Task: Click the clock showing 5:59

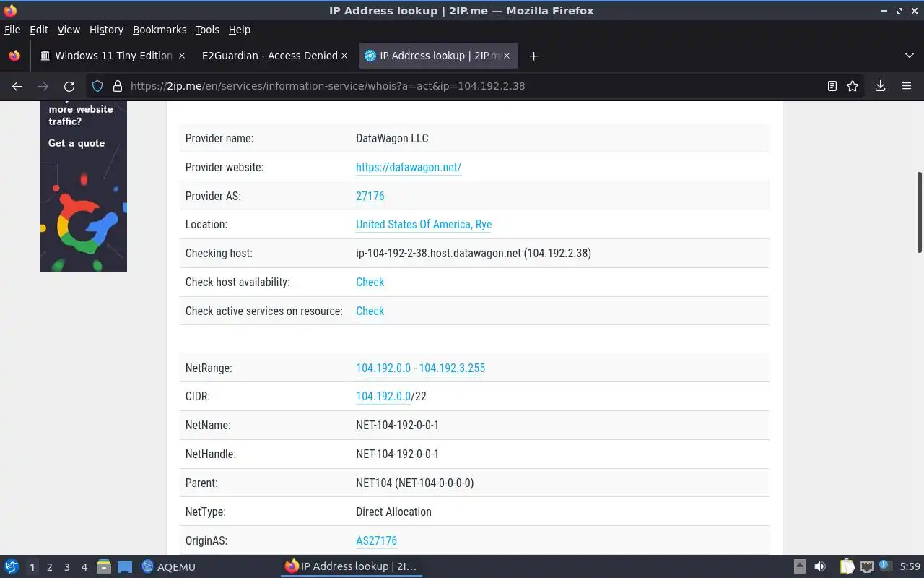Action: (910, 566)
